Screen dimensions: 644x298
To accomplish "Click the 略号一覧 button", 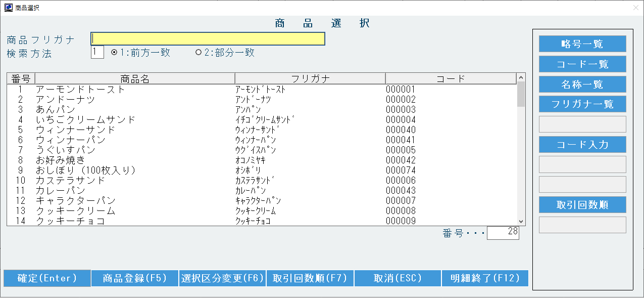I will (582, 44).
